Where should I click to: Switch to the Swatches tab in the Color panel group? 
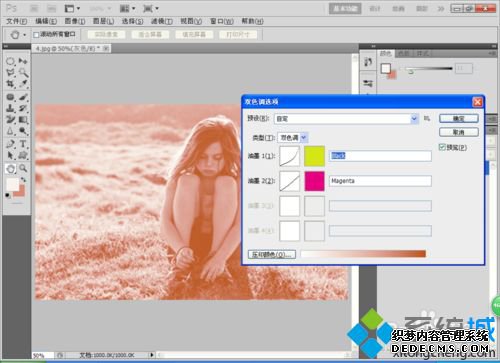(x=404, y=53)
